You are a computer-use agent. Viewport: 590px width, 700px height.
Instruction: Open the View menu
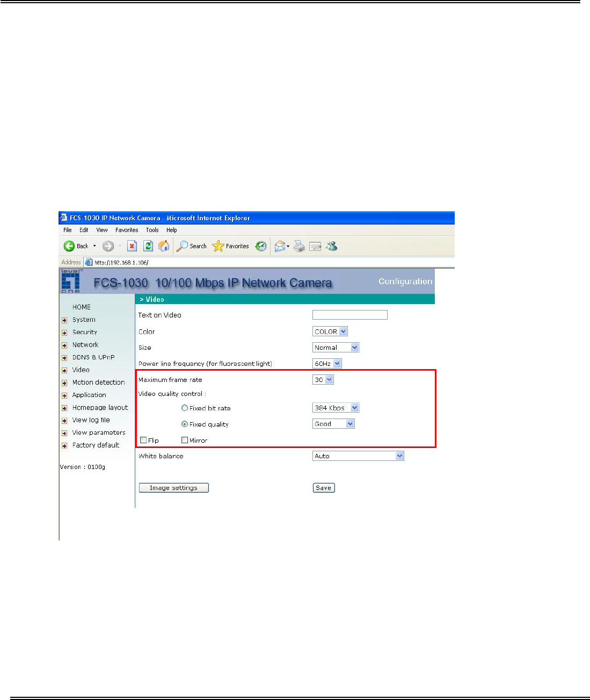[x=102, y=230]
